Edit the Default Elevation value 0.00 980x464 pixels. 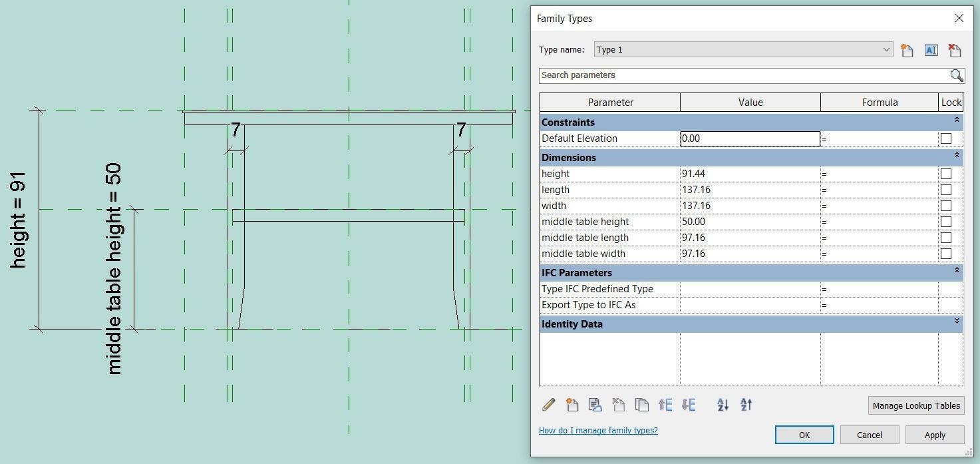pyautogui.click(x=750, y=138)
